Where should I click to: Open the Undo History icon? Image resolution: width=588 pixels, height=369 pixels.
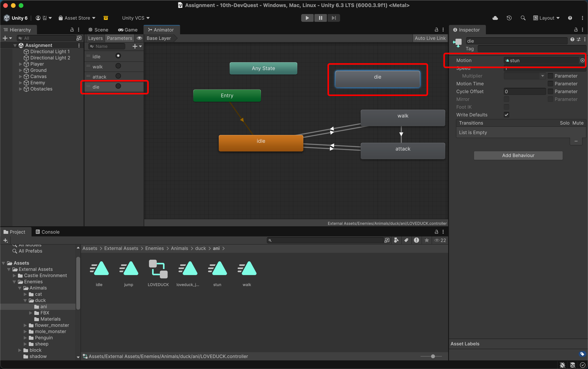[509, 18]
